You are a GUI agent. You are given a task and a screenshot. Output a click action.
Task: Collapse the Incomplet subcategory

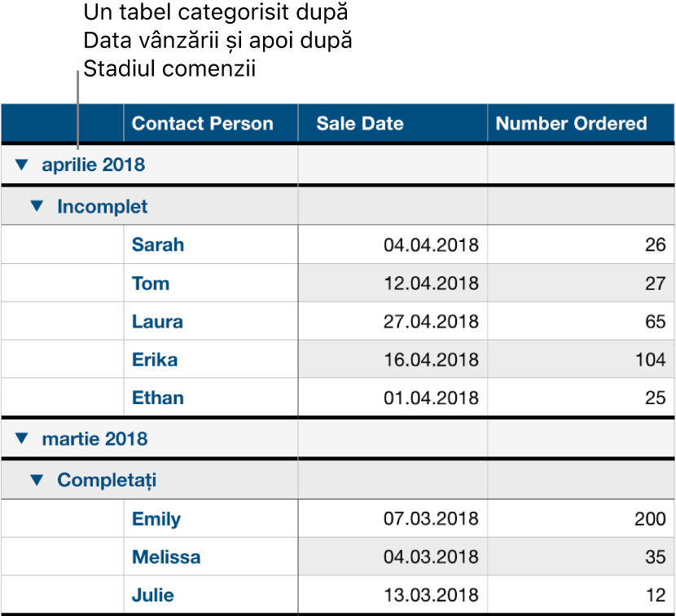coord(36,206)
